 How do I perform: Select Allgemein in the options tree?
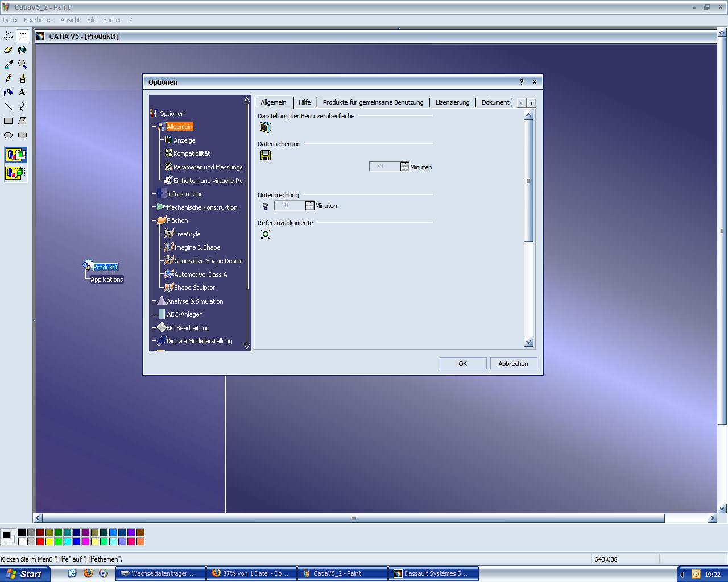pyautogui.click(x=180, y=127)
